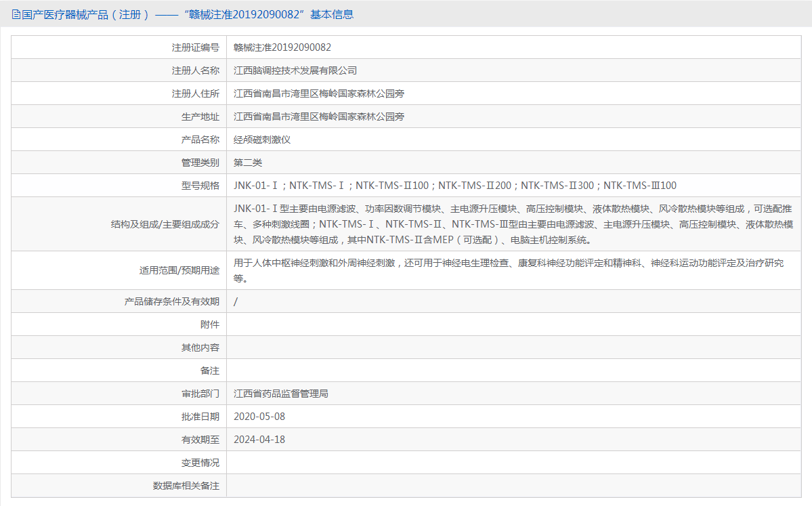Viewport: 812px width, 506px height.
Task: Click the 审批部门 label
Action: (x=200, y=394)
